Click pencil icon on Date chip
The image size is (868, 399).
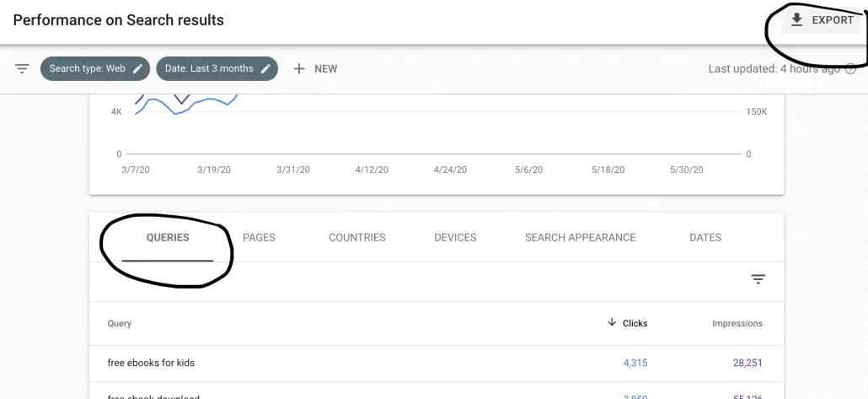point(265,68)
